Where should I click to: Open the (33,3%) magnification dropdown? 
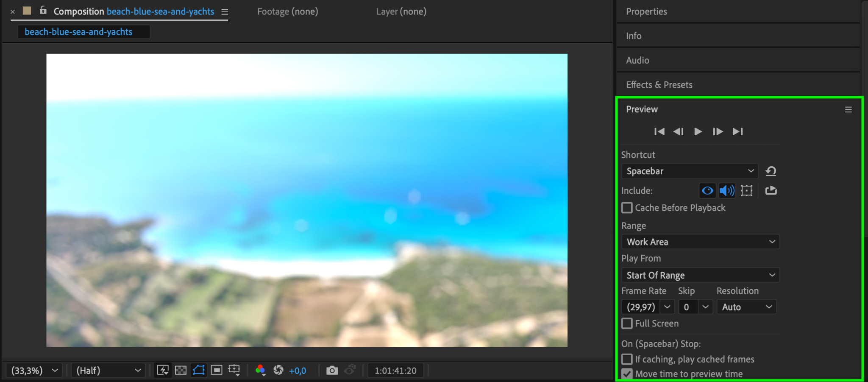(x=34, y=371)
